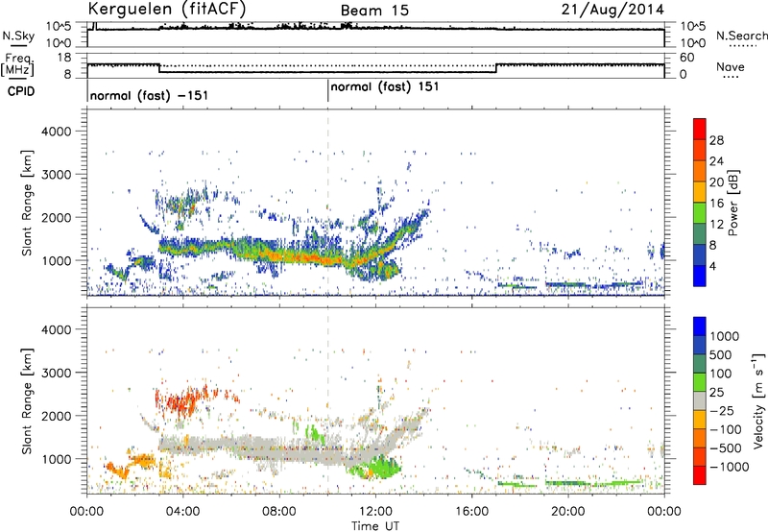
Task: Click the 08:00 time tick label
Action: [278, 512]
